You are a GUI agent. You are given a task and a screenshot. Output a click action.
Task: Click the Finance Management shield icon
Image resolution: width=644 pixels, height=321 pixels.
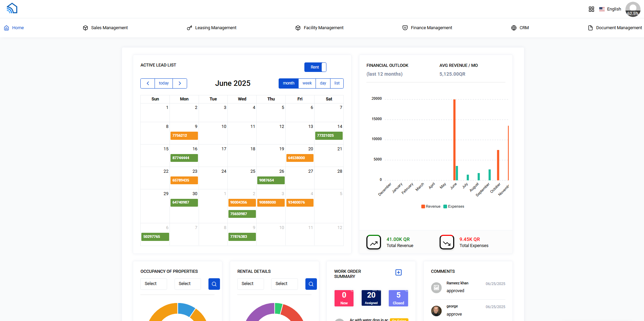click(405, 28)
